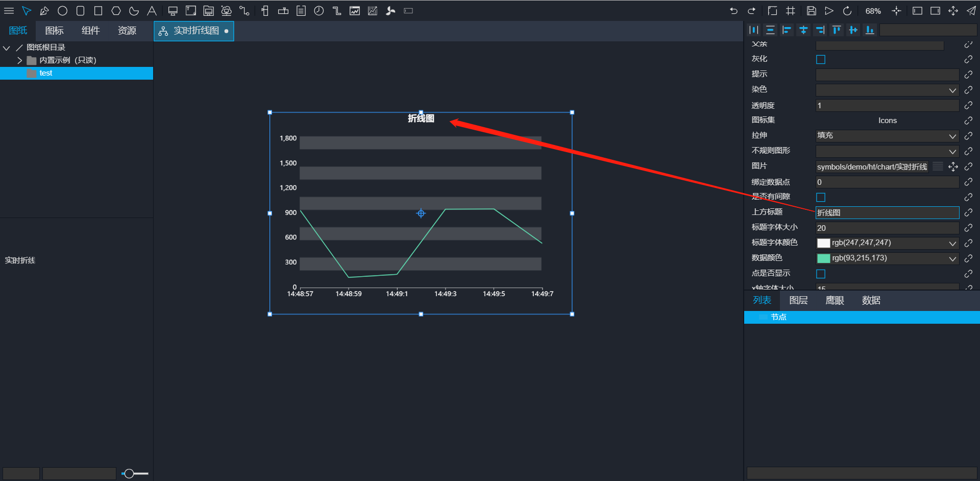
Task: Align selection to the left edge
Action: [x=787, y=30]
